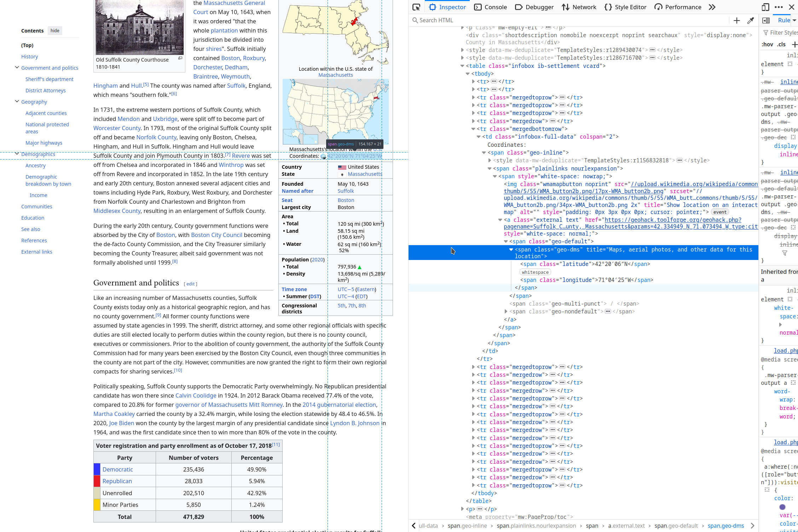Edit the Government and politics section

(x=190, y=284)
